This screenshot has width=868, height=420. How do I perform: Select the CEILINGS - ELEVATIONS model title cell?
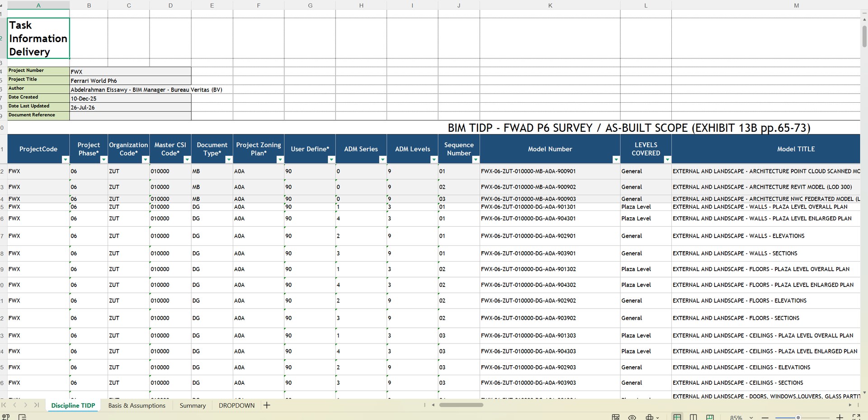(x=766, y=367)
